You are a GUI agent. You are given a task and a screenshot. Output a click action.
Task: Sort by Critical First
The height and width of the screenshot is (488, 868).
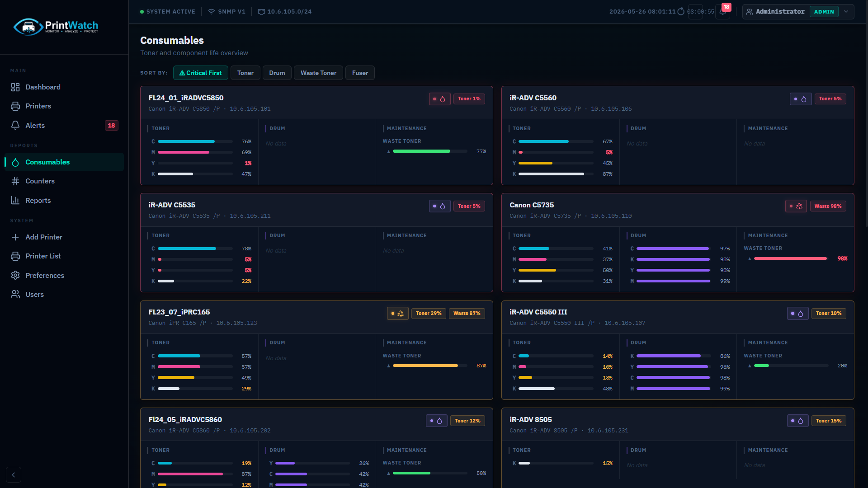(x=200, y=73)
